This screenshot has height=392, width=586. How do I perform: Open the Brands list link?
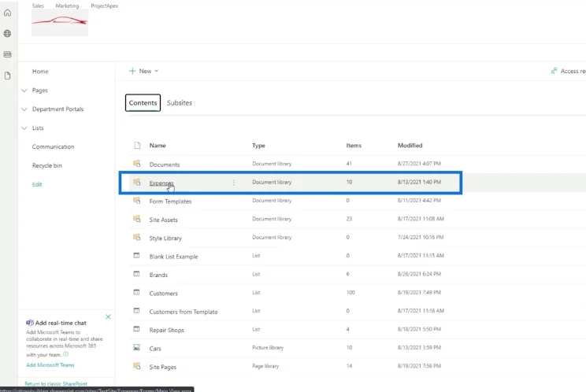[158, 275]
